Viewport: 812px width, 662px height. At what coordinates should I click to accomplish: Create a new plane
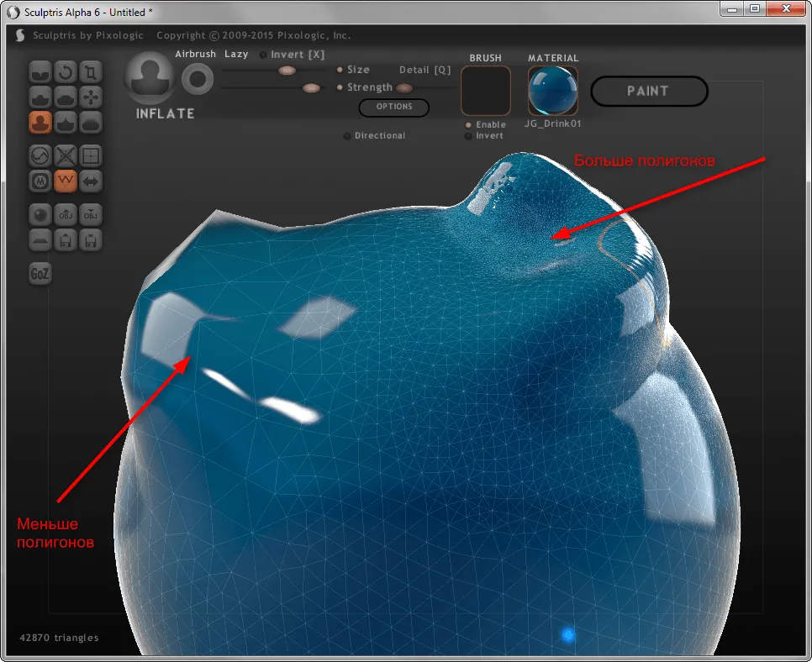tap(40, 240)
